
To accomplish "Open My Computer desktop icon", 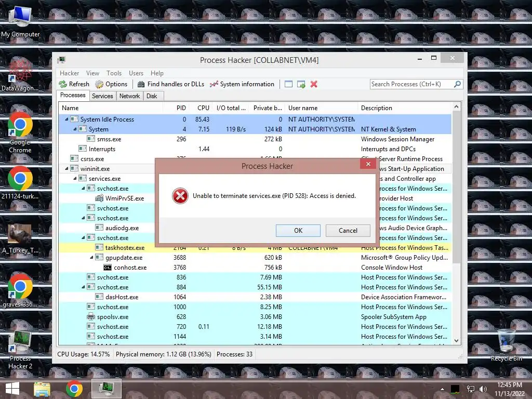I will click(20, 21).
